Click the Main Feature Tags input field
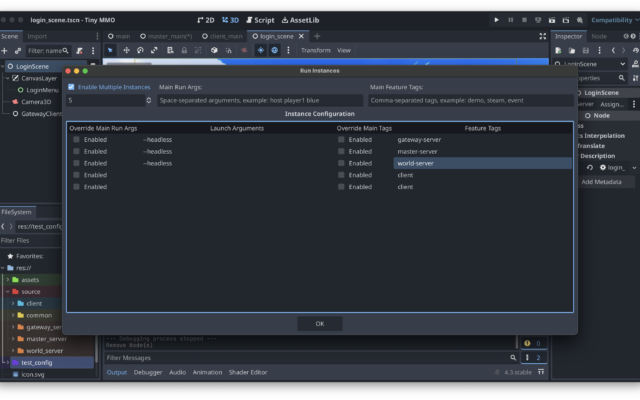The width and height of the screenshot is (640, 400). (471, 100)
